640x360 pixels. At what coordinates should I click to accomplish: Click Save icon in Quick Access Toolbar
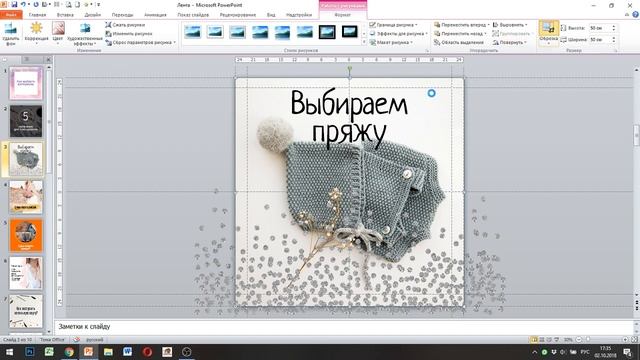(14, 4)
